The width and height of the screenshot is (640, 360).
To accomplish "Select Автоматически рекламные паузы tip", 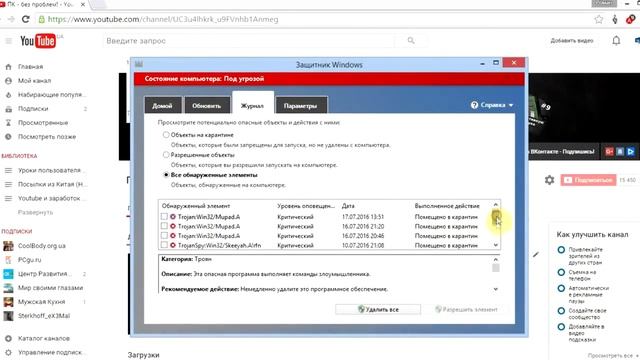I will 561,288.
